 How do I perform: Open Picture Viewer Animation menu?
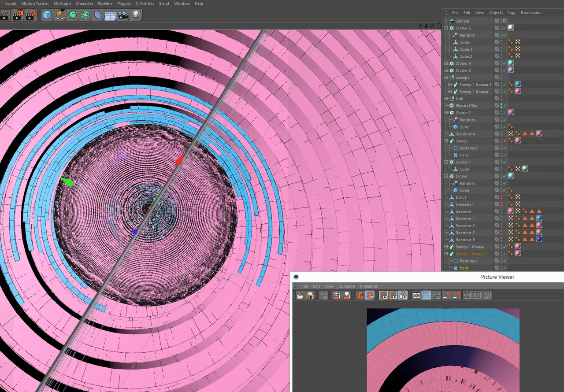(369, 286)
